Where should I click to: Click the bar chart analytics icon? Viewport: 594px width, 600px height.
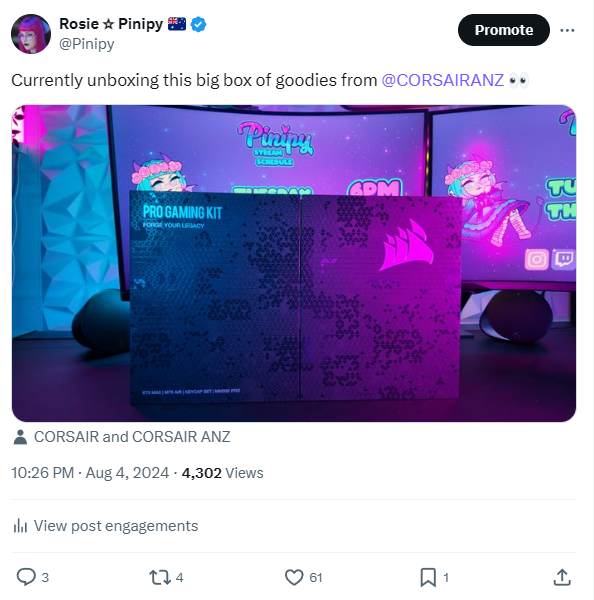[20, 526]
